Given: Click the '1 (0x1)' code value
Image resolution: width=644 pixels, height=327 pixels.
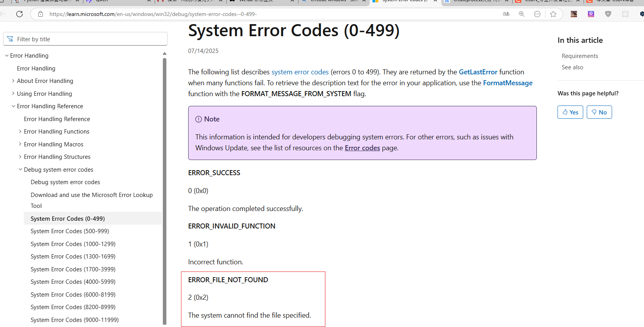Looking at the screenshot, I should pyautogui.click(x=198, y=244).
